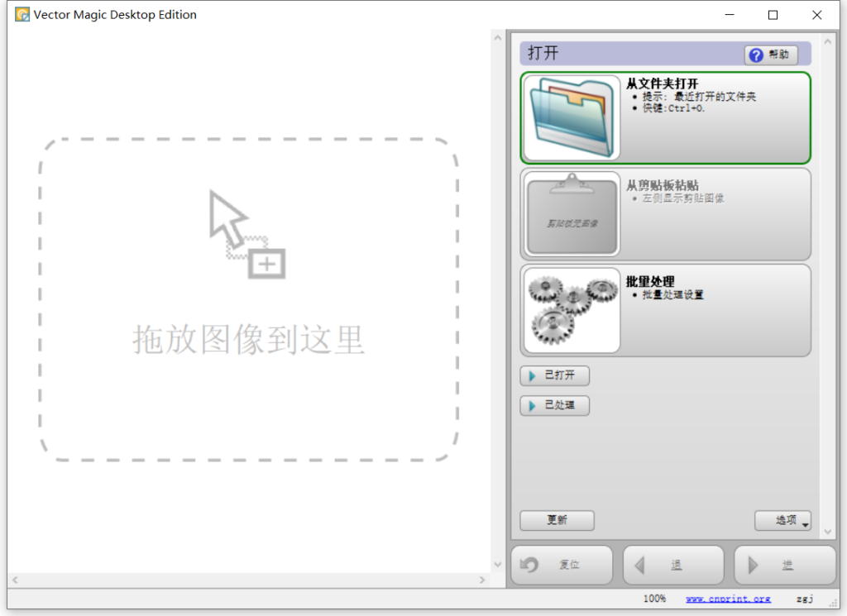
Task: Maximize the Vector Magic window
Action: click(x=773, y=15)
